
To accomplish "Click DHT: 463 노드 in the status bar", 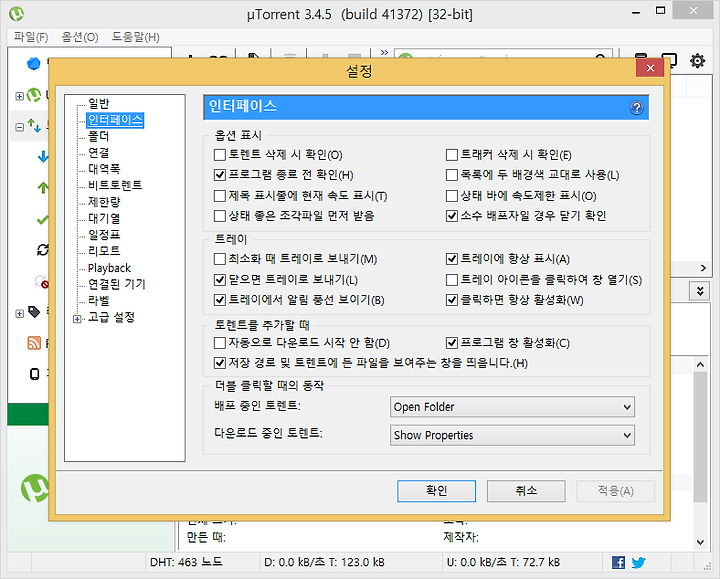I will 186,562.
